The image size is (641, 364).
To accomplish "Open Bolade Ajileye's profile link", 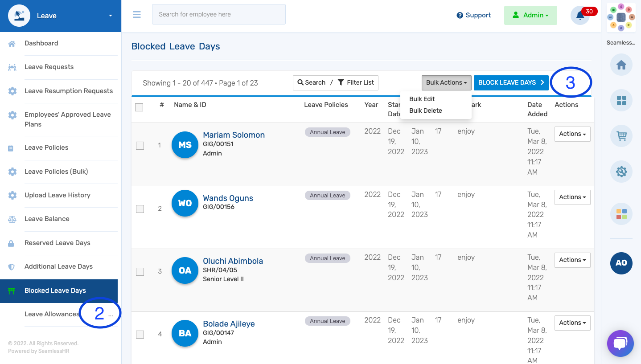I will 229,323.
